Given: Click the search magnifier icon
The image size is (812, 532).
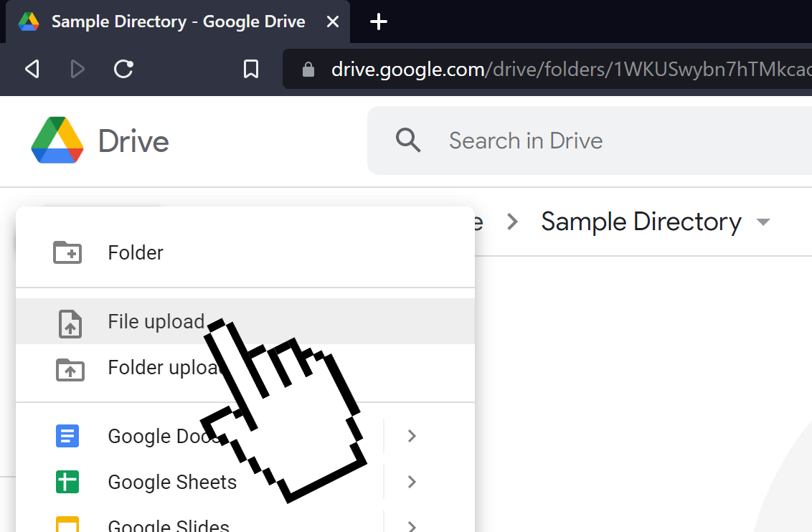Looking at the screenshot, I should click(x=408, y=141).
